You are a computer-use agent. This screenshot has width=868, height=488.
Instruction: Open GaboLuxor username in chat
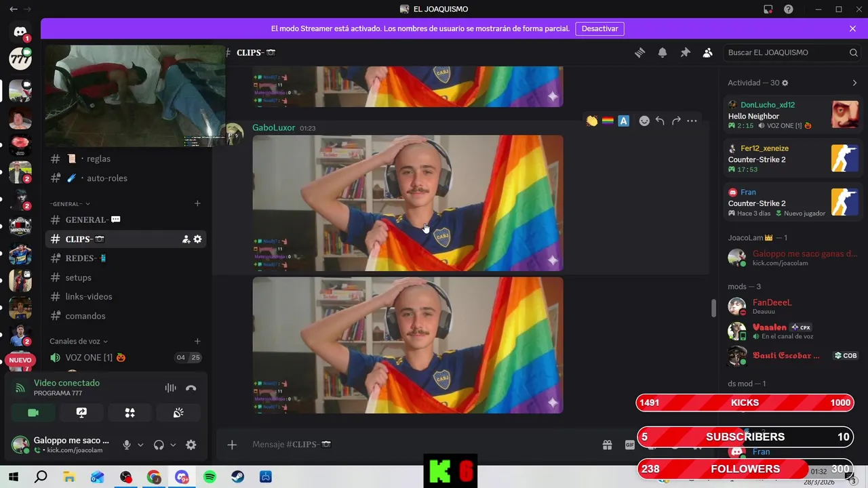[x=273, y=127]
